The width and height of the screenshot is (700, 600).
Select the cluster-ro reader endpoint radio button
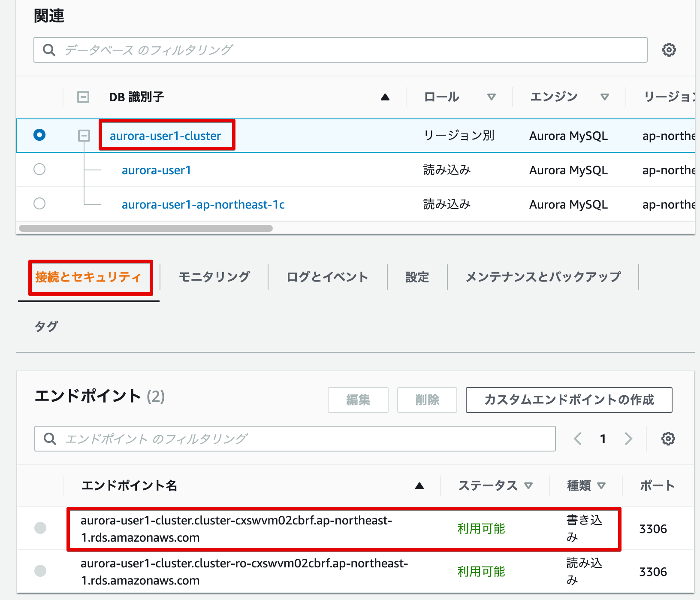click(x=40, y=571)
